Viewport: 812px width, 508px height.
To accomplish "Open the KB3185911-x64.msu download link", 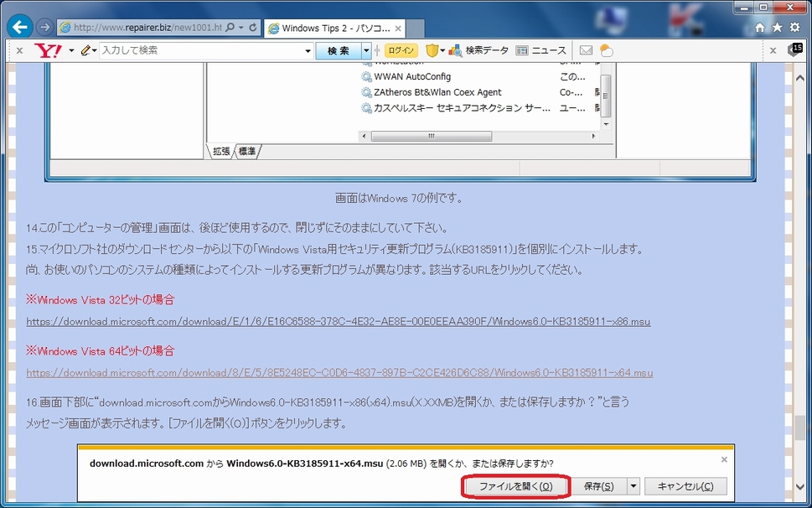I will coord(339,373).
